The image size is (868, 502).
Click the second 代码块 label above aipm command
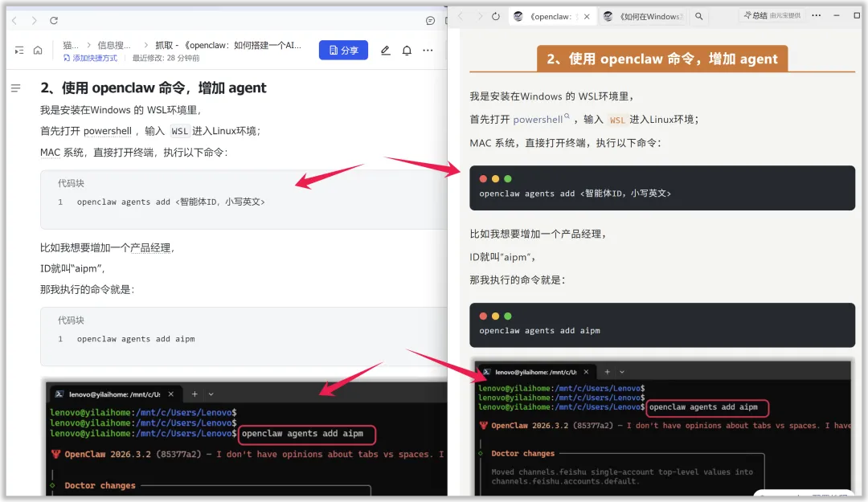71,320
